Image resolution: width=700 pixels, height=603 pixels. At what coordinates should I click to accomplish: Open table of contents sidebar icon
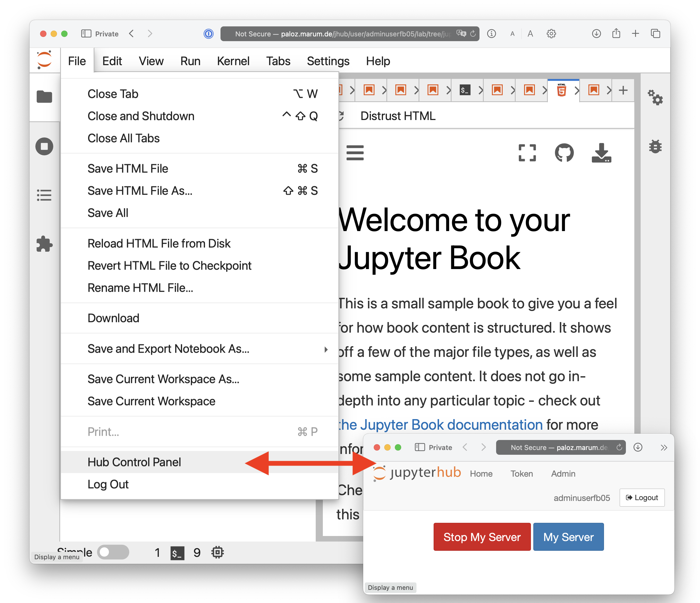pos(44,195)
